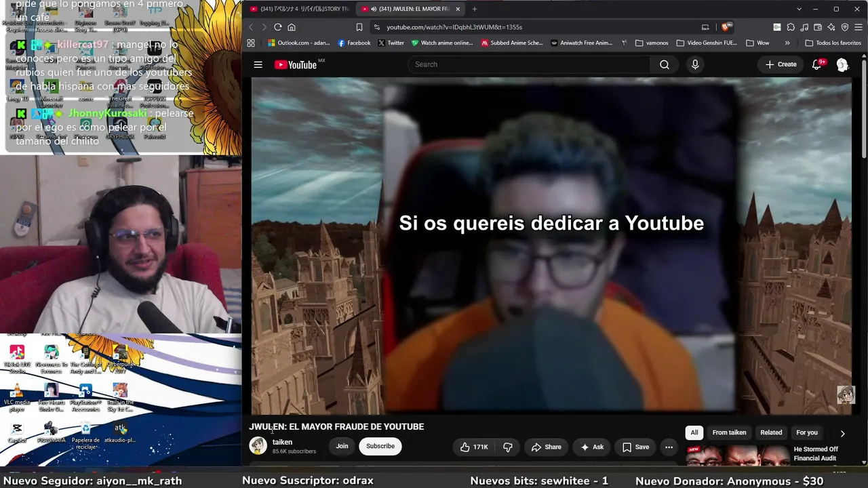The width and height of the screenshot is (868, 488).
Task: Start voice search with the microphone icon
Action: point(695,64)
